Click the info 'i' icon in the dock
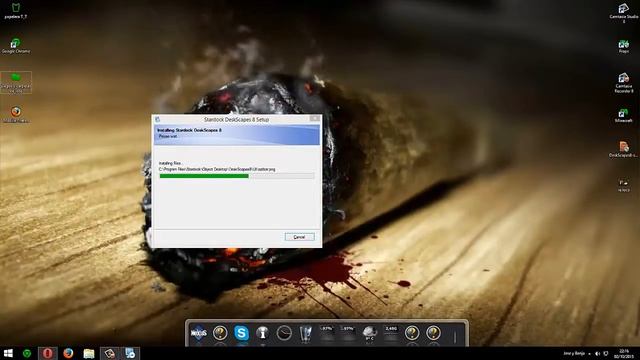This screenshot has height=360, width=640. (262, 333)
